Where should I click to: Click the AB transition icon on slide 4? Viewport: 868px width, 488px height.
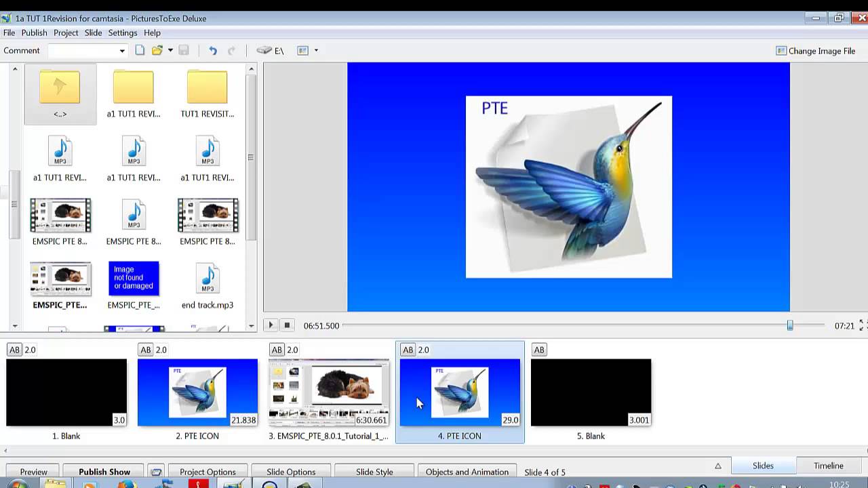pos(408,350)
